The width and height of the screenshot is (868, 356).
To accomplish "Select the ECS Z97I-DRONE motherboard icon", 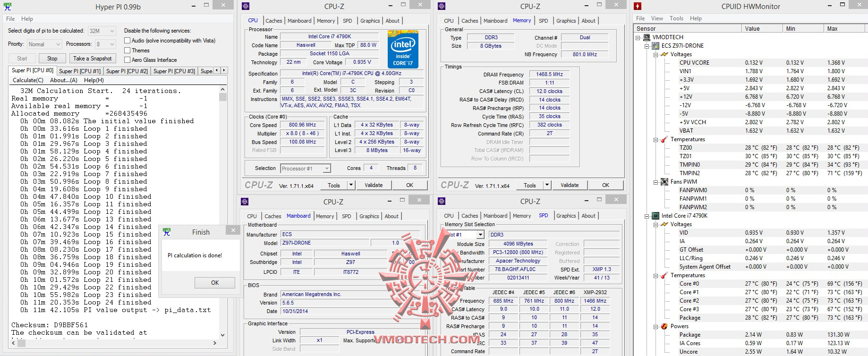I will (655, 46).
